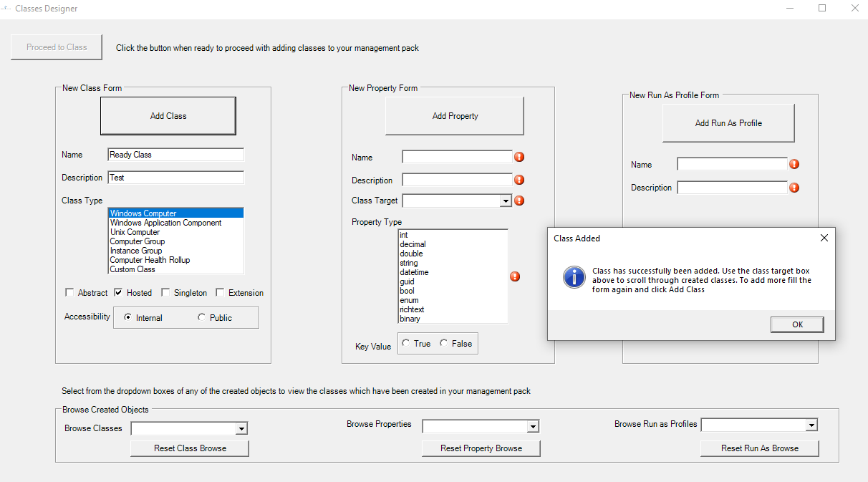
Task: Open the Class Target dropdown
Action: (506, 201)
